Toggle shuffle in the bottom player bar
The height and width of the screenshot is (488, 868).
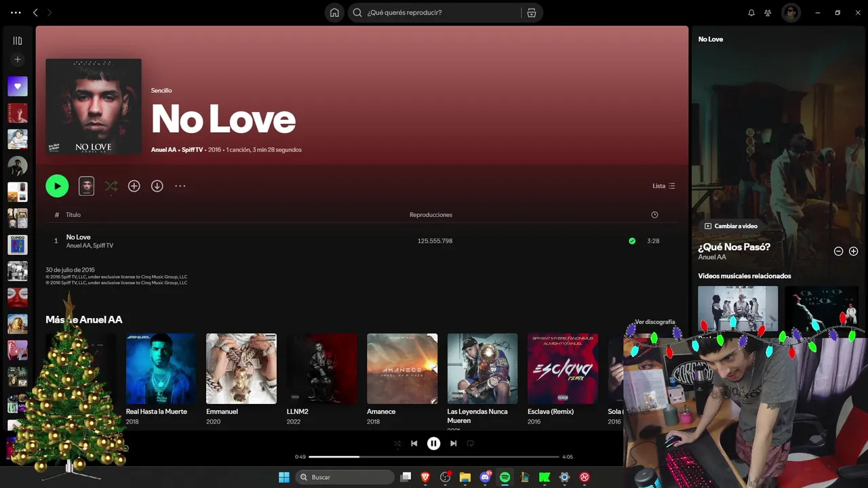click(397, 443)
